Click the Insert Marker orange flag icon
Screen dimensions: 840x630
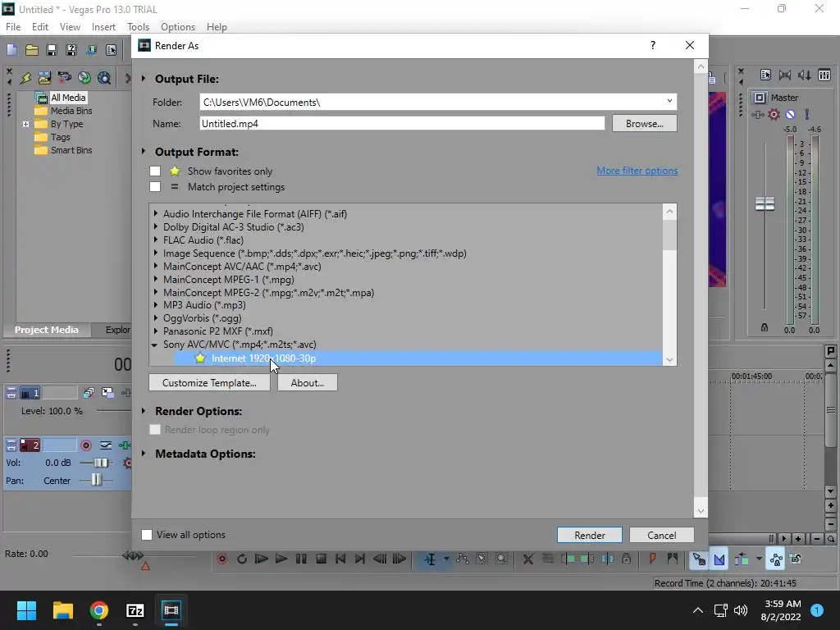point(652,559)
